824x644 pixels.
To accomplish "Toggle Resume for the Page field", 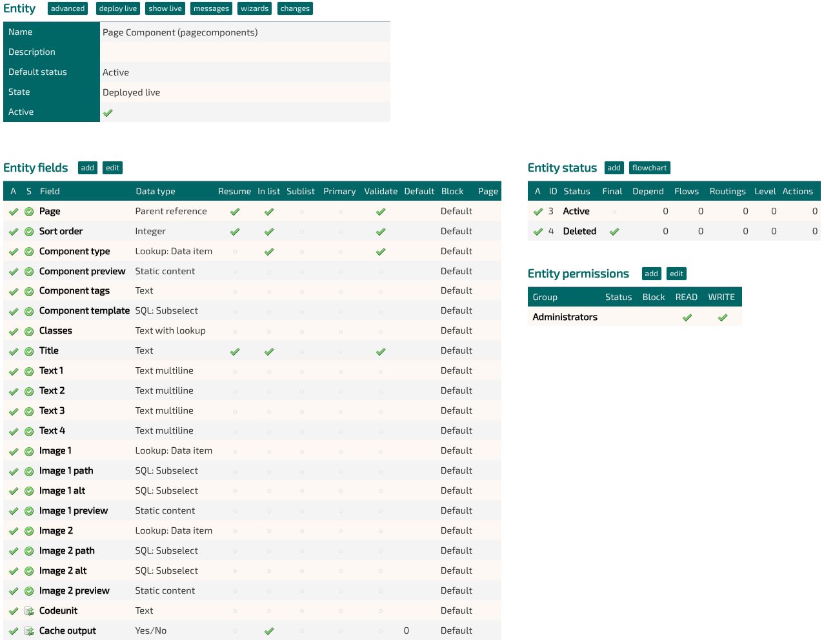I will (x=235, y=212).
